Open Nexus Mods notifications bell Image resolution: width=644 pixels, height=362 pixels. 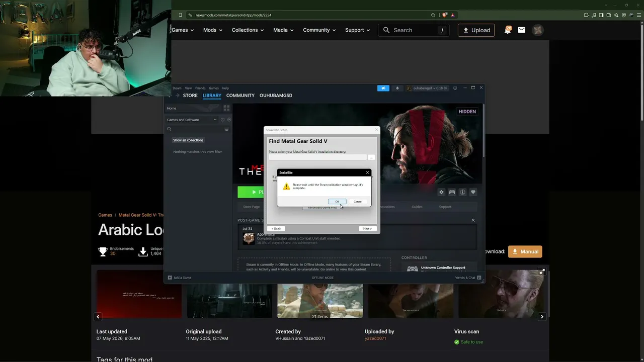[508, 30]
